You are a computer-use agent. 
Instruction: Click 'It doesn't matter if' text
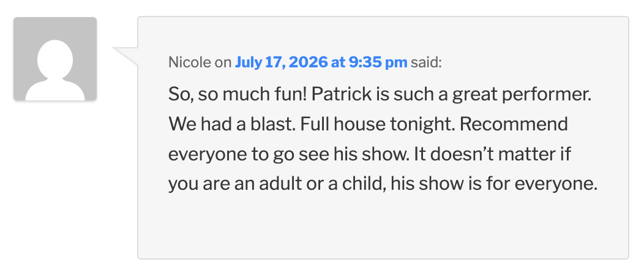(492, 154)
